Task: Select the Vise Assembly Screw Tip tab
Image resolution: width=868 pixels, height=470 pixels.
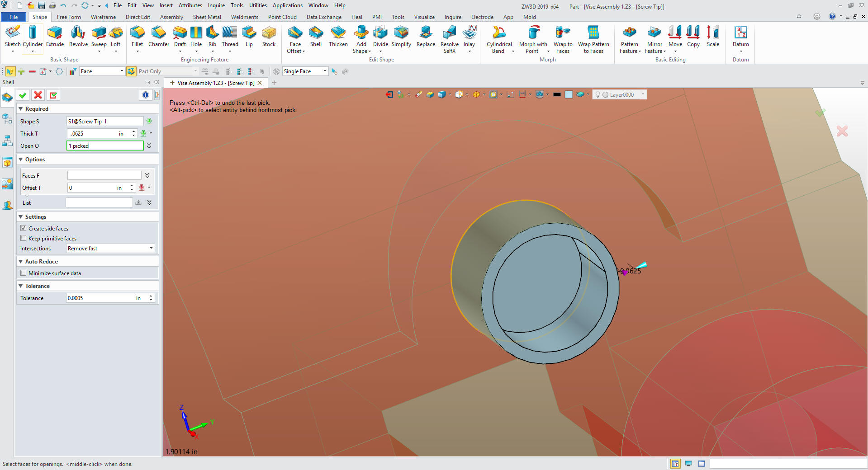Action: point(215,83)
